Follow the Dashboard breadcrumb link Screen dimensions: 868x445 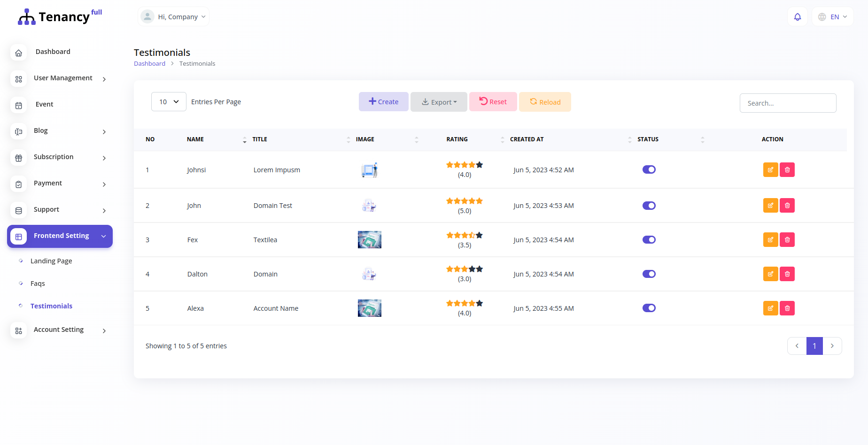pyautogui.click(x=149, y=64)
